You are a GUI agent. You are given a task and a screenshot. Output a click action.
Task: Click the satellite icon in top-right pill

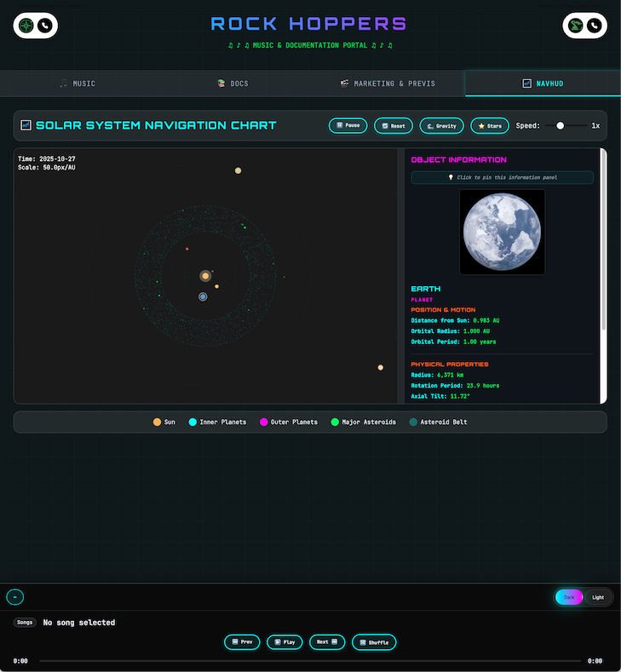(577, 26)
